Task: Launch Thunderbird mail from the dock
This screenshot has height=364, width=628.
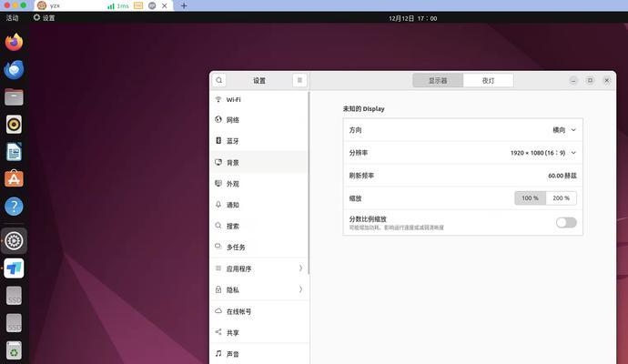Action: (x=14, y=70)
